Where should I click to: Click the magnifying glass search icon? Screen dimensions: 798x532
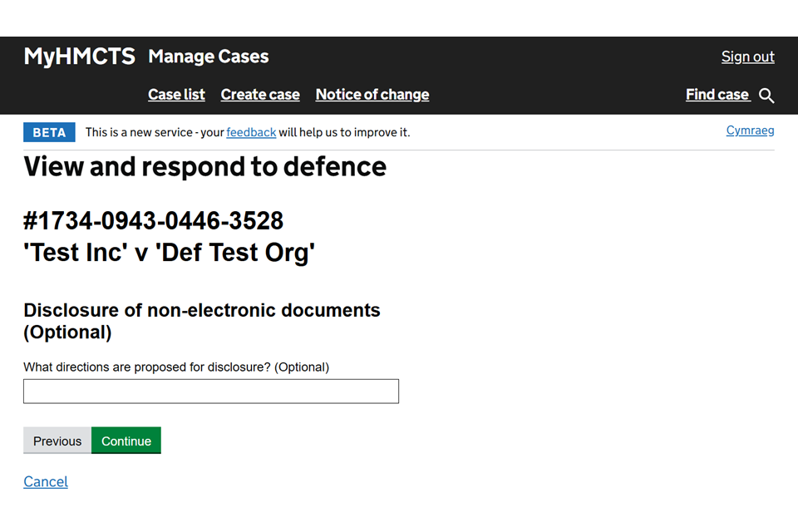tap(766, 96)
